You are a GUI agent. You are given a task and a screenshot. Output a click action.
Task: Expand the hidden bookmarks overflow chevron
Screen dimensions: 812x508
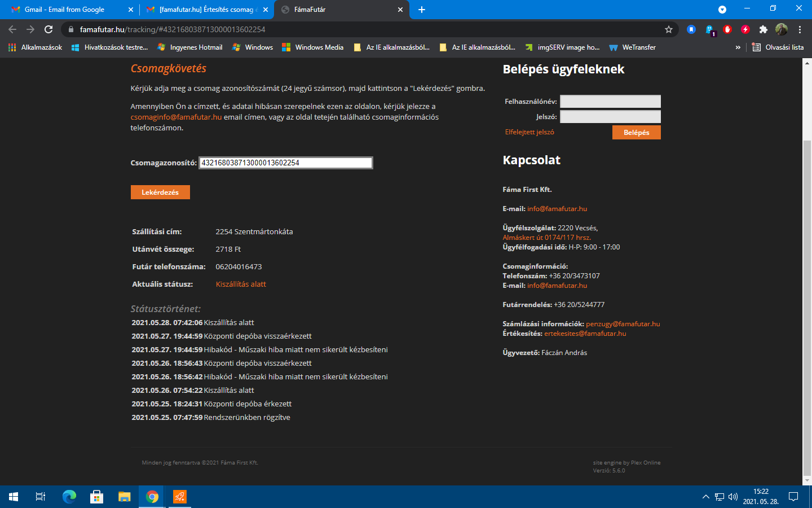click(x=738, y=47)
